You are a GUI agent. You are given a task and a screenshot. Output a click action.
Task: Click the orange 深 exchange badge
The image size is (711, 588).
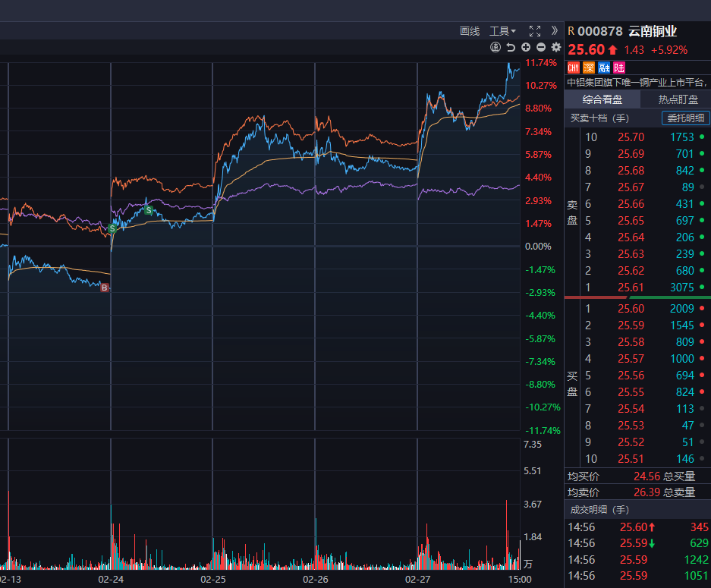click(588, 68)
